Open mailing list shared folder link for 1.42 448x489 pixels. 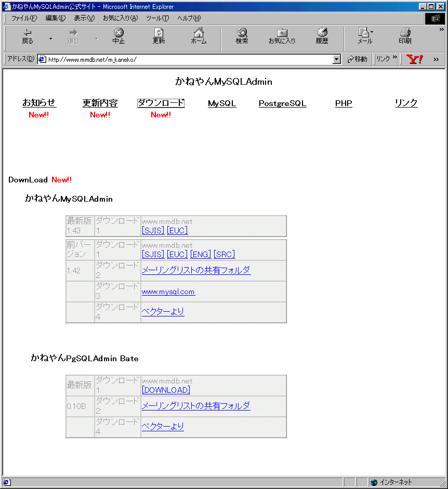[196, 270]
